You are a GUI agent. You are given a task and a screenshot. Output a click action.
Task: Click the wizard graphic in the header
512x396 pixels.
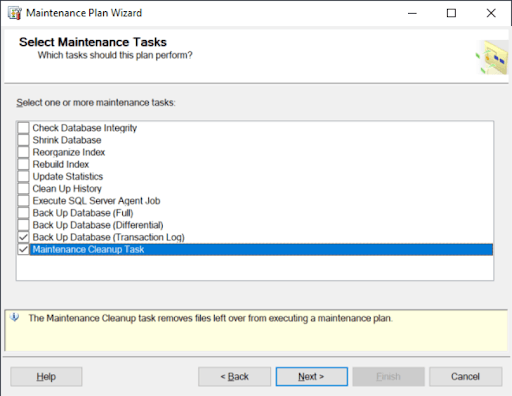pos(492,57)
